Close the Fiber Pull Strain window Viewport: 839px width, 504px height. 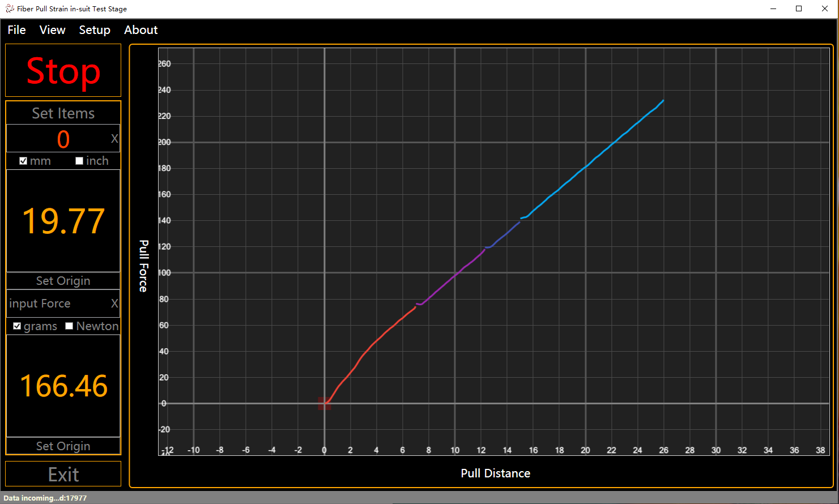tap(825, 8)
